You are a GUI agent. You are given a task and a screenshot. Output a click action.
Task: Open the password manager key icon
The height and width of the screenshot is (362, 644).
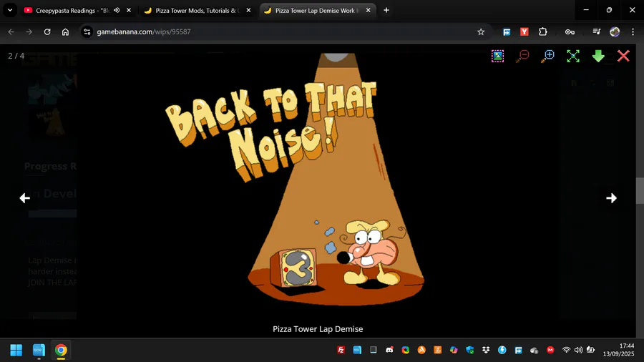[570, 31]
